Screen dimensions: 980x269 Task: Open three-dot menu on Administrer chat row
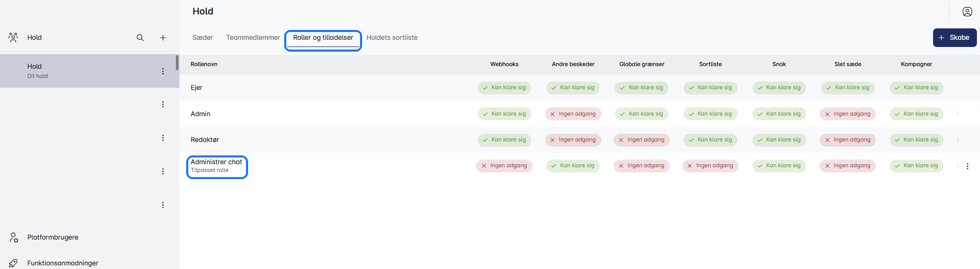(967, 166)
